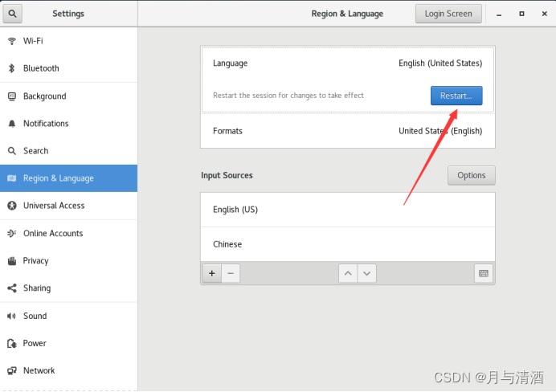Image resolution: width=556 pixels, height=392 pixels.
Task: Select English (US) input source
Action: (x=347, y=210)
